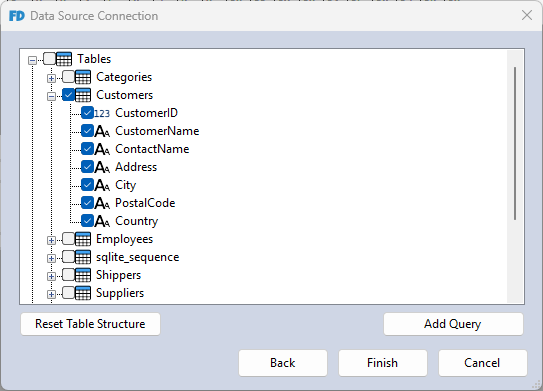This screenshot has width=543, height=391.
Task: Click the sqlite_sequence table icon
Action: 83,257
